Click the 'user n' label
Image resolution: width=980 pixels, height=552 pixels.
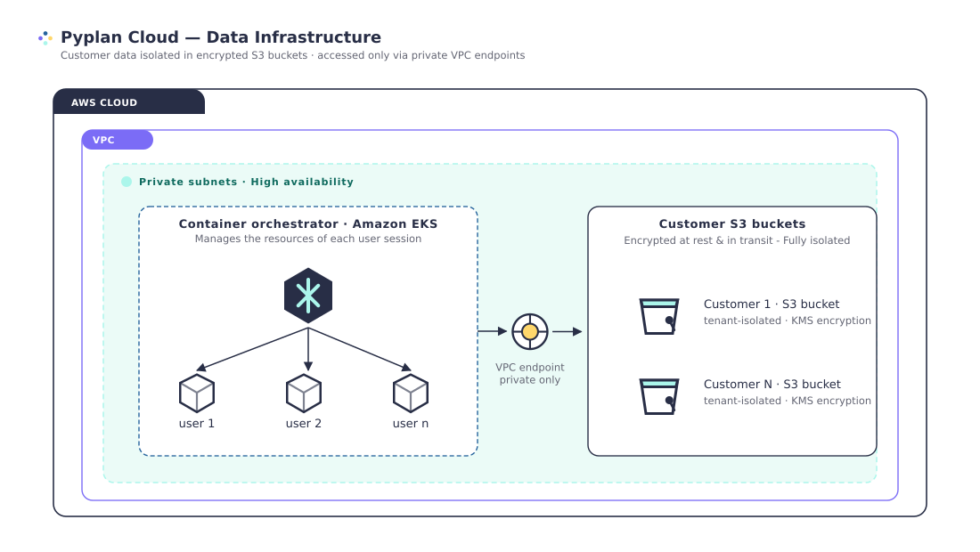tap(411, 424)
